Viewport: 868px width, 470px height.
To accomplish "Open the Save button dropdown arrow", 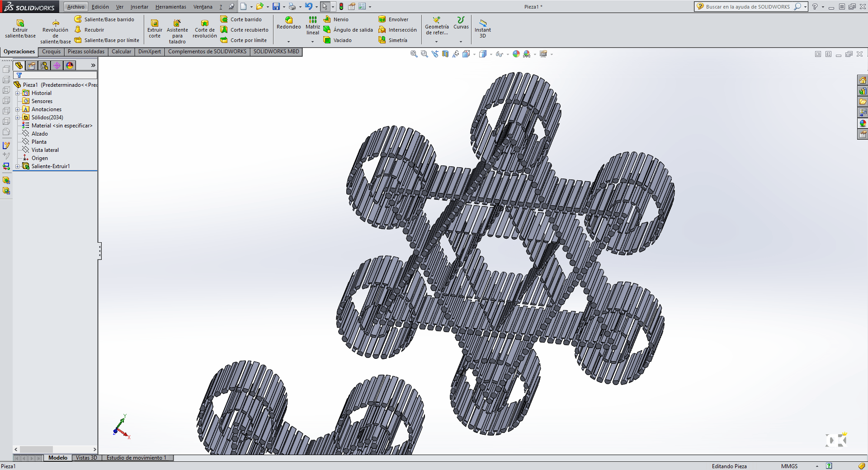I will (x=284, y=7).
